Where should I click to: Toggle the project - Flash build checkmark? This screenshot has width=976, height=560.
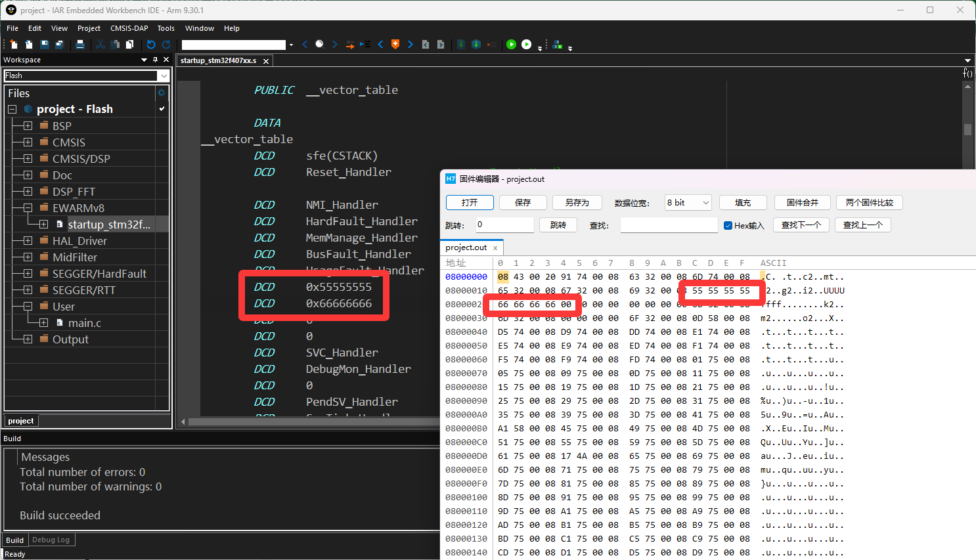(162, 109)
